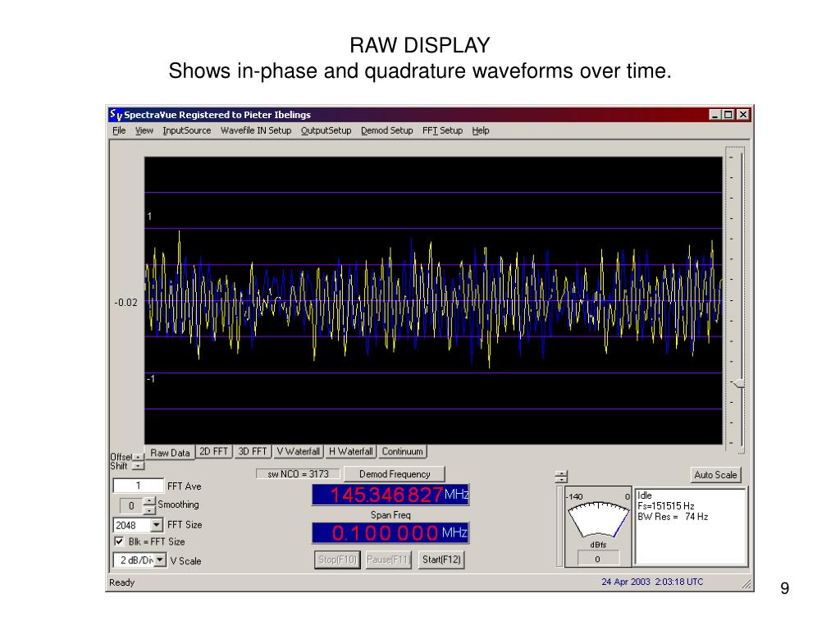Viewport: 840px width, 630px height.
Task: Select the V Waterfall tab
Action: tap(298, 451)
